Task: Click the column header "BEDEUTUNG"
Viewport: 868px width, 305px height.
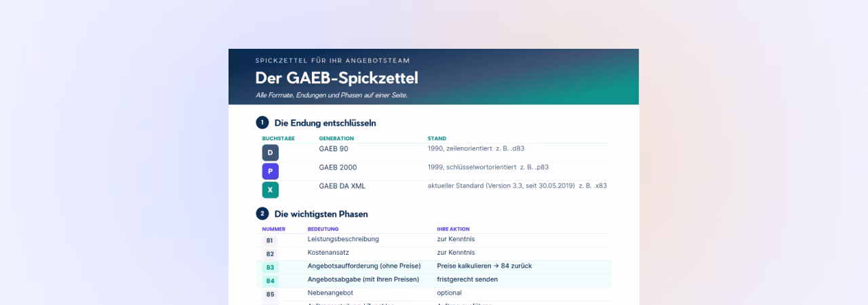Action: click(323, 229)
